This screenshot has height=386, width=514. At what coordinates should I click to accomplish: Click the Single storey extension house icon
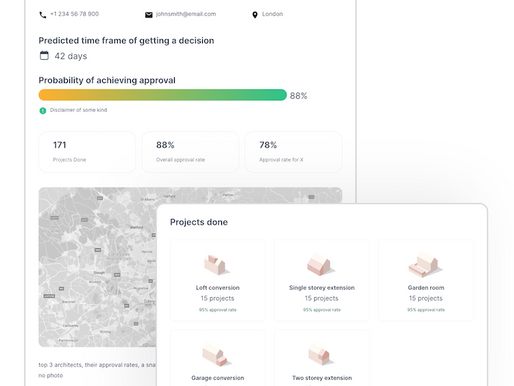[x=320, y=265]
